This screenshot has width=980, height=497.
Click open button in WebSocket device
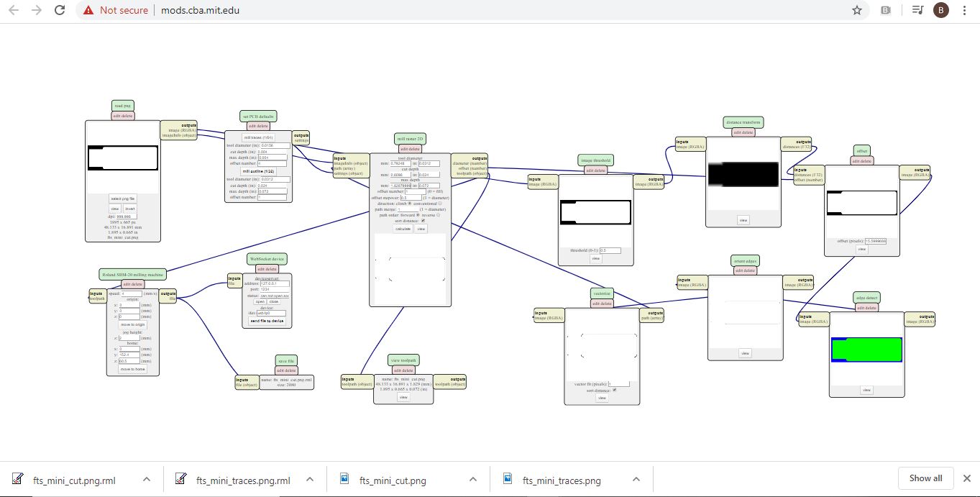[x=260, y=301]
